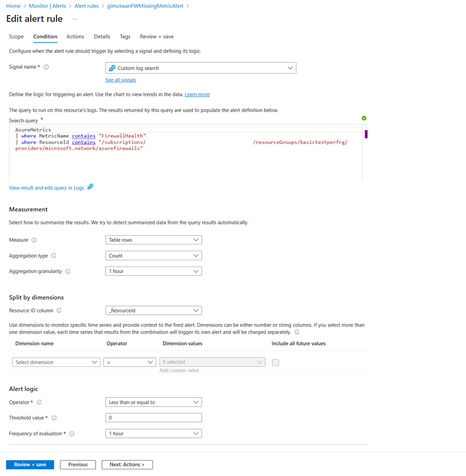Check Include all future values

(275, 362)
